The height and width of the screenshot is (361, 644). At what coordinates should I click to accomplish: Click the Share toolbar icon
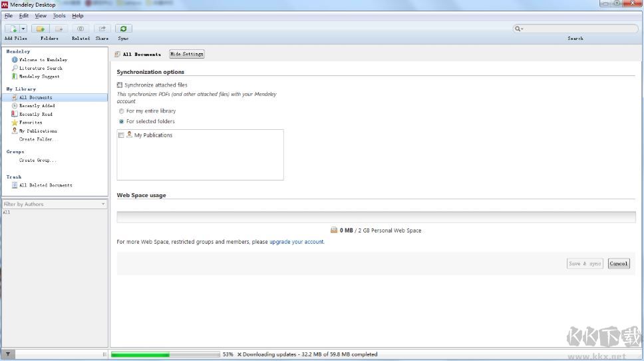click(x=102, y=29)
